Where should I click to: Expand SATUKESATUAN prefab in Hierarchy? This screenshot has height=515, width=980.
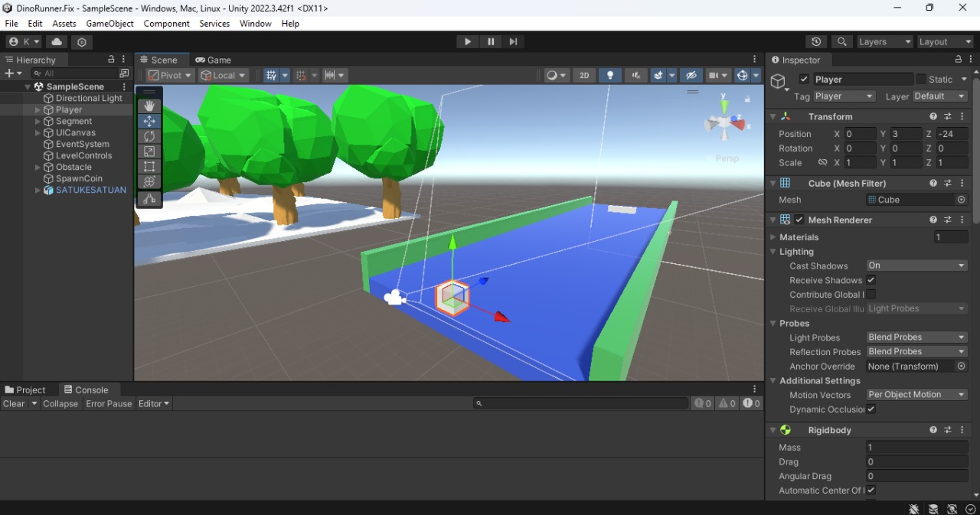[38, 191]
